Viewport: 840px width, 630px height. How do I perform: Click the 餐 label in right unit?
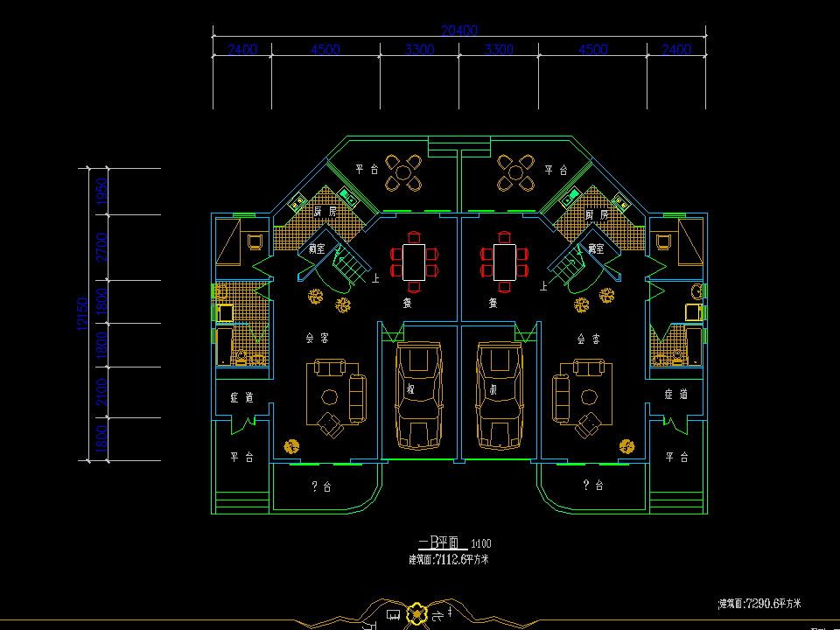[493, 304]
